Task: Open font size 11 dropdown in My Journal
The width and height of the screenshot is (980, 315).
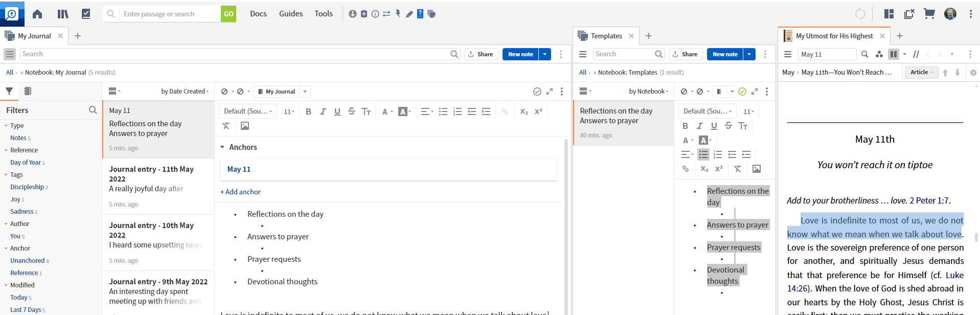Action: tap(289, 111)
